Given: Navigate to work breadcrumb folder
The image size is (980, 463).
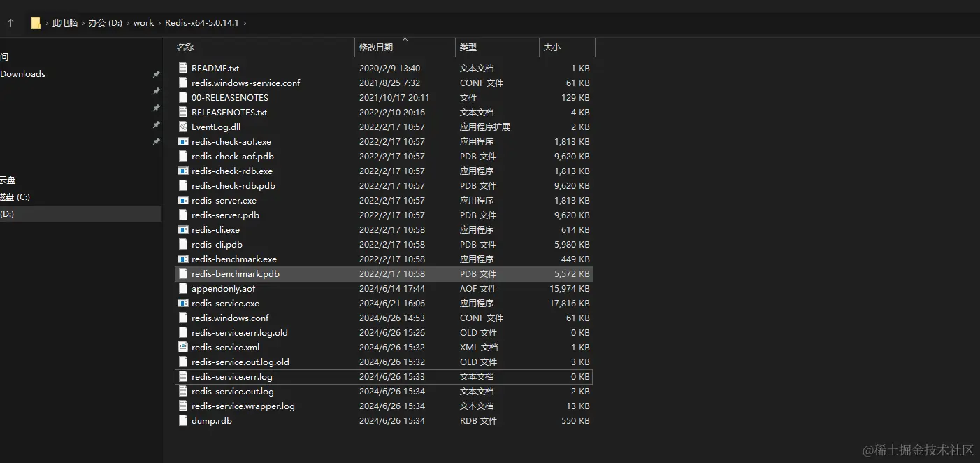Looking at the screenshot, I should [x=143, y=23].
